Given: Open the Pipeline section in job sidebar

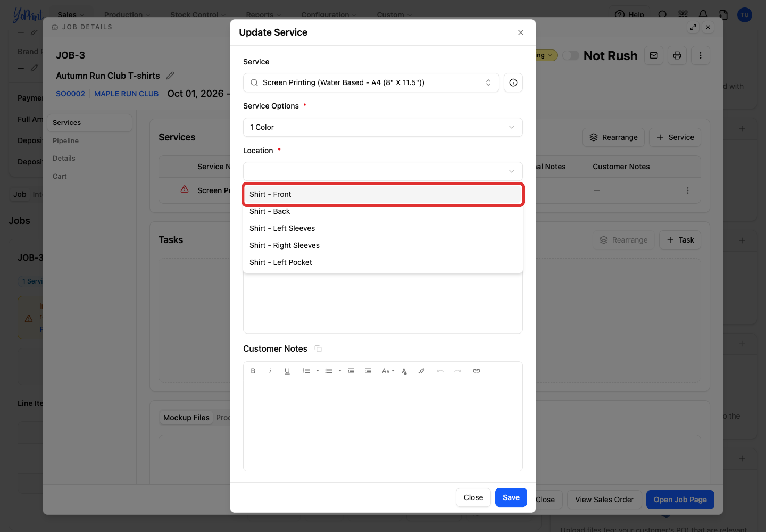Looking at the screenshot, I should [65, 140].
